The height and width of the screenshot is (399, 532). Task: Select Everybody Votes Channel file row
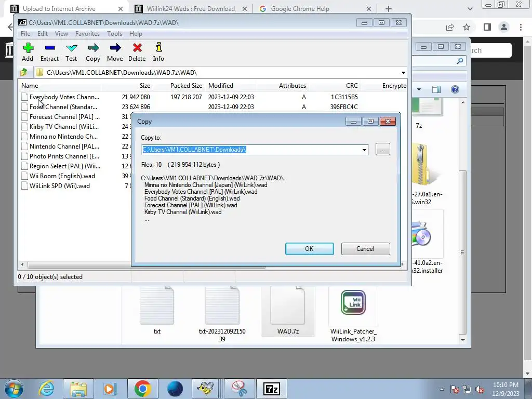pos(212,97)
